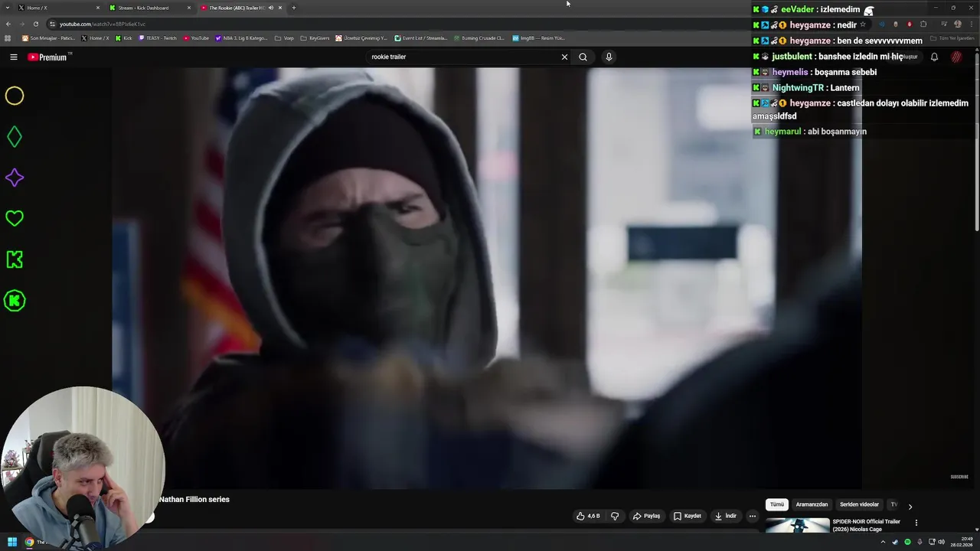Open the 'YouTube' bookmark

click(x=196, y=38)
